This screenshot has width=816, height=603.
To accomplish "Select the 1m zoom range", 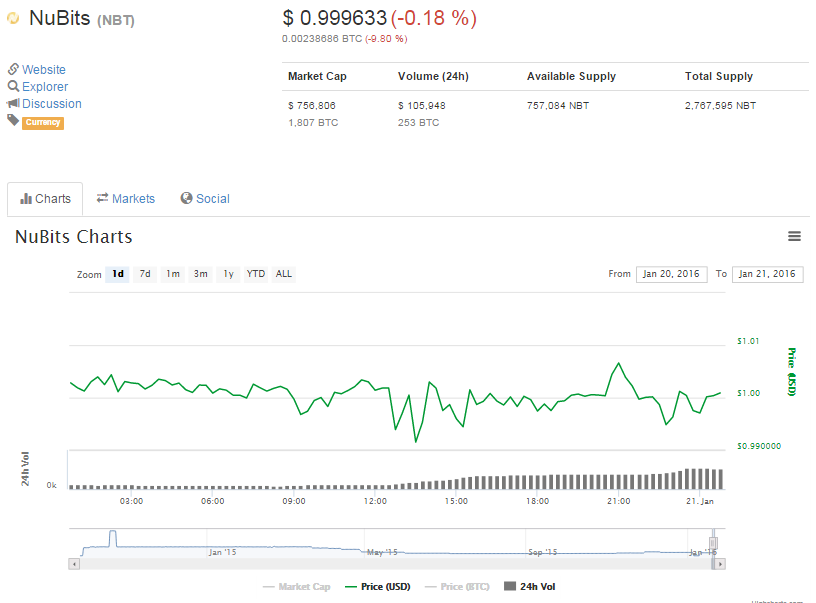I will (x=173, y=274).
